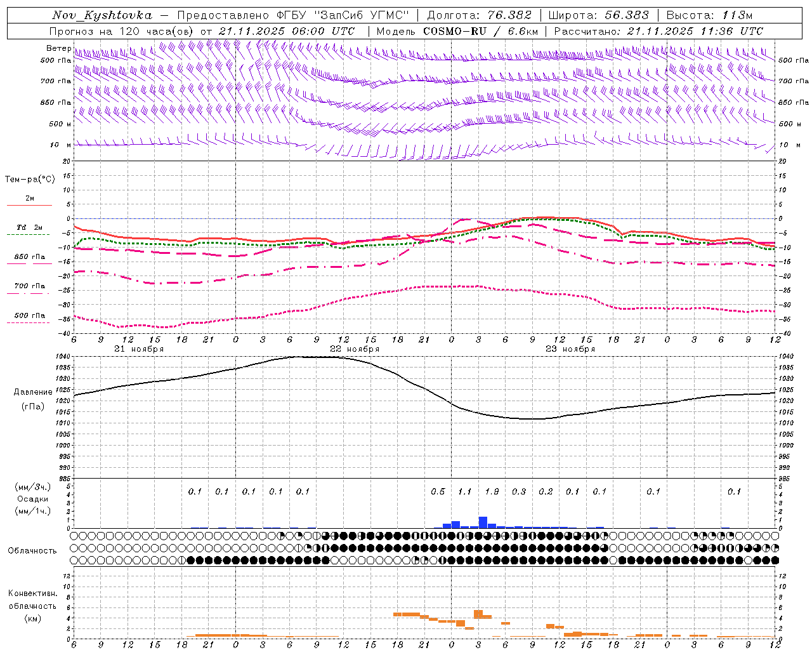Screen dimensions: 812x650
Task: Select the precipitation amount 0.2
Action: pos(546,491)
